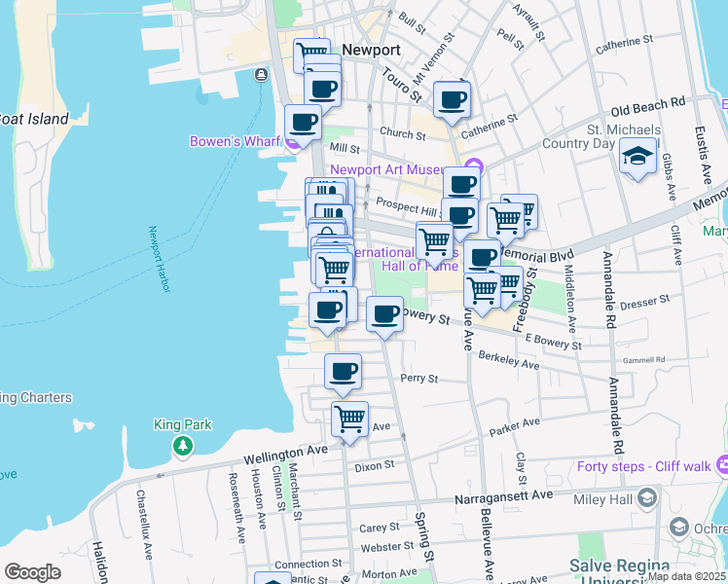Viewport: 728px width, 584px height.
Task: Open the Newport Art Museum purple pin
Action: click(474, 166)
